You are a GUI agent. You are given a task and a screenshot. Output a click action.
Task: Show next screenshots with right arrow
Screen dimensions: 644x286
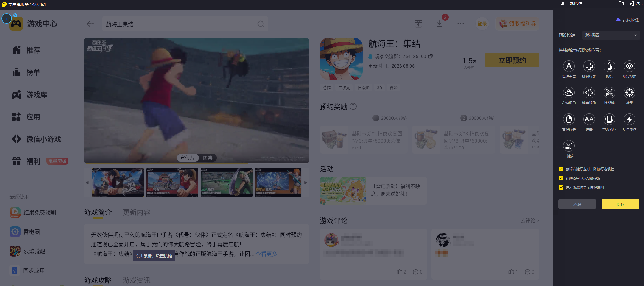[x=305, y=183]
